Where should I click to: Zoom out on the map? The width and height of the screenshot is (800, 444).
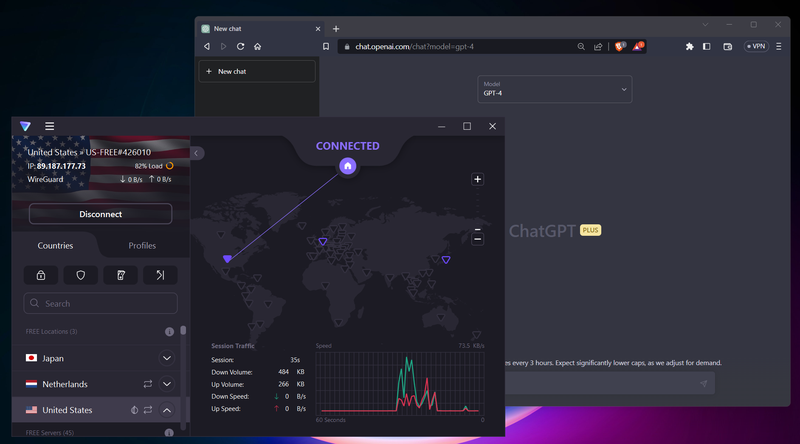pos(478,239)
